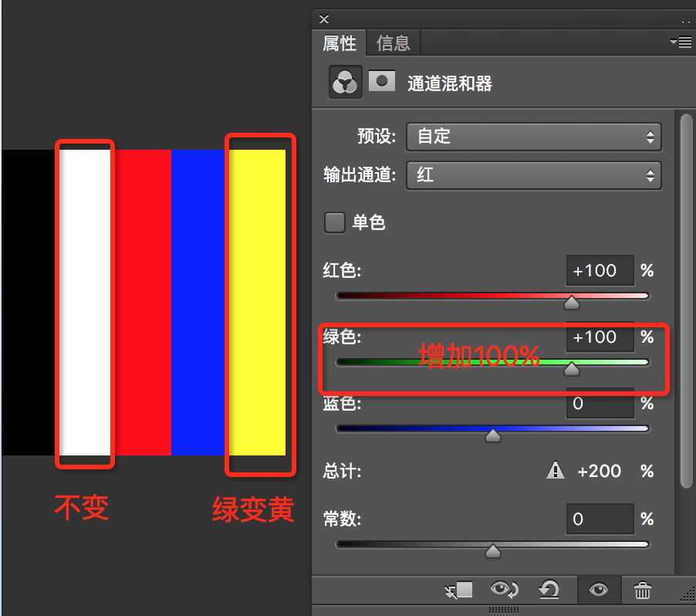Click the 绿色 +100 value field

[x=600, y=337]
